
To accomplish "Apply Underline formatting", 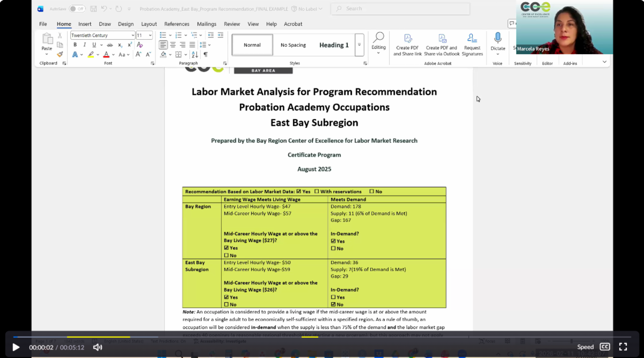I will tap(94, 45).
